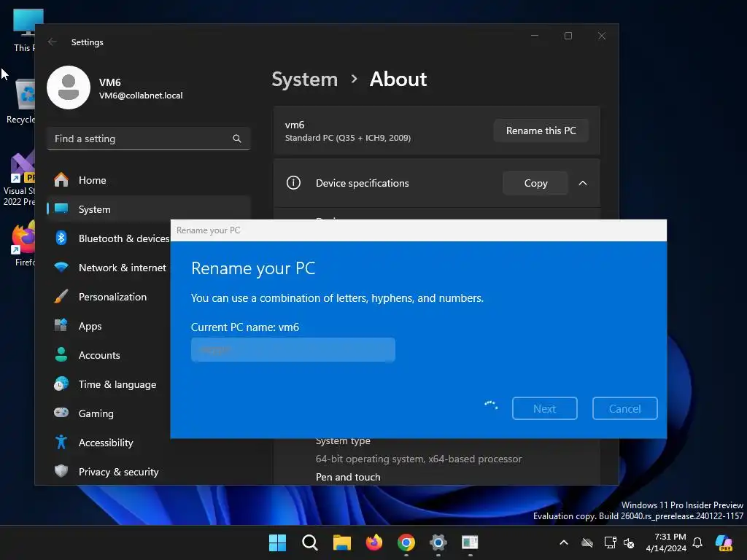
Task: Click the Settings gear on the taskbar
Action: pos(438,542)
